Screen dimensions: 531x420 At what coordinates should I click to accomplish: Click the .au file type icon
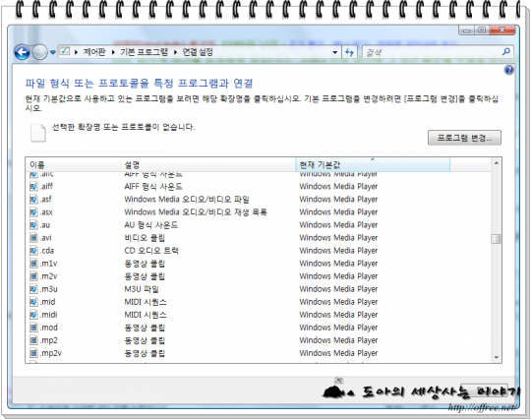(33, 225)
